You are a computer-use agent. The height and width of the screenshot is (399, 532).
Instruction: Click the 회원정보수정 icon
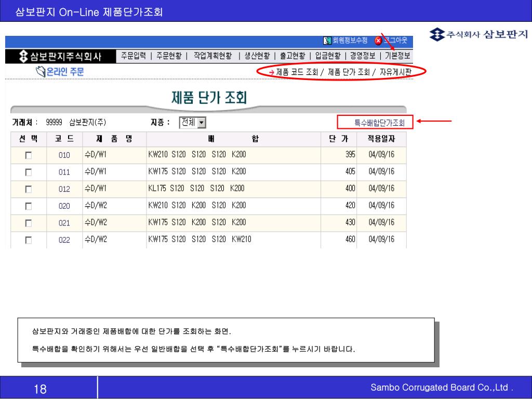[327, 41]
